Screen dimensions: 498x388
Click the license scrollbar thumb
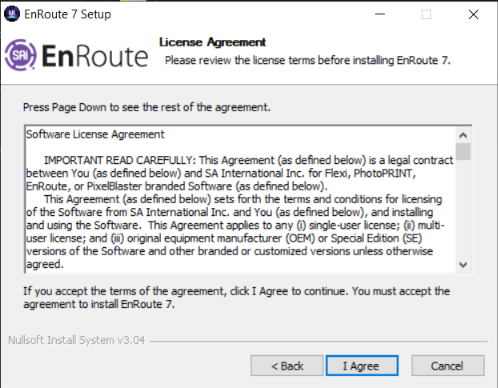463,152
